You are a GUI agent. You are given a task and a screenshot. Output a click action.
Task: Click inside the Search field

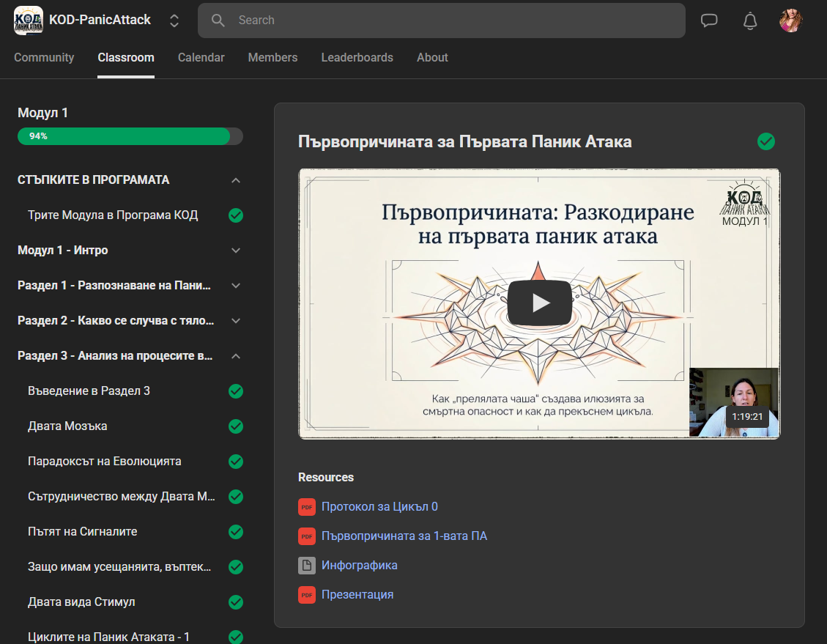coord(442,20)
